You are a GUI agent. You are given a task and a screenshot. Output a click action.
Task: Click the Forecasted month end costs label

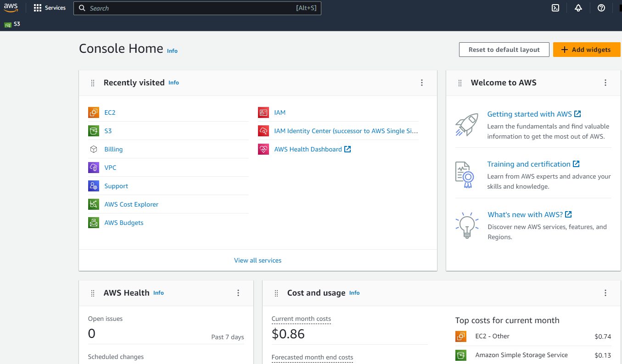click(x=313, y=357)
